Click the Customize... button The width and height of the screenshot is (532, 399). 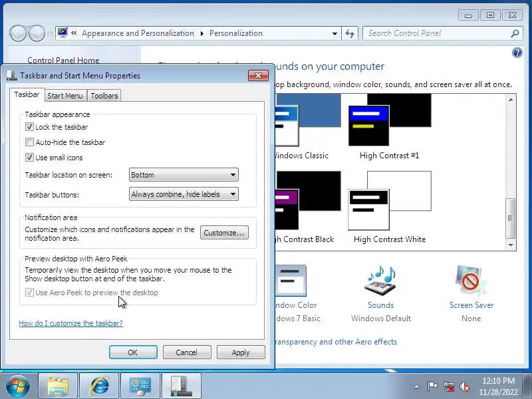coord(224,233)
